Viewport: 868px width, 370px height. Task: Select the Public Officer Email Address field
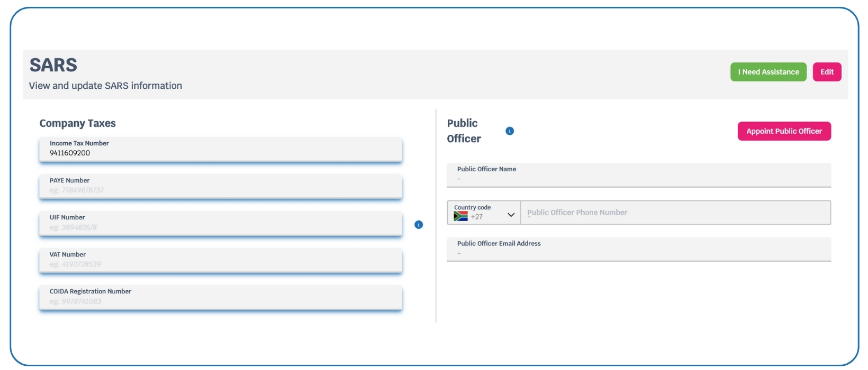click(x=639, y=249)
